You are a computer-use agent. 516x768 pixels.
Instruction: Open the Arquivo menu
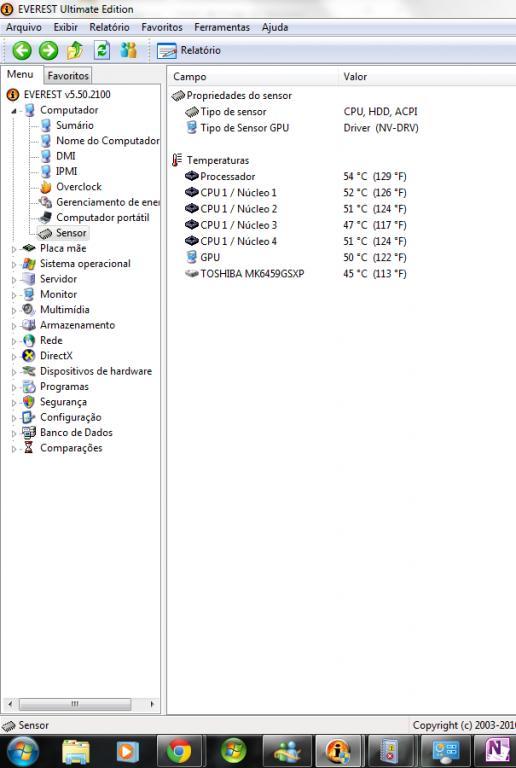pos(23,27)
